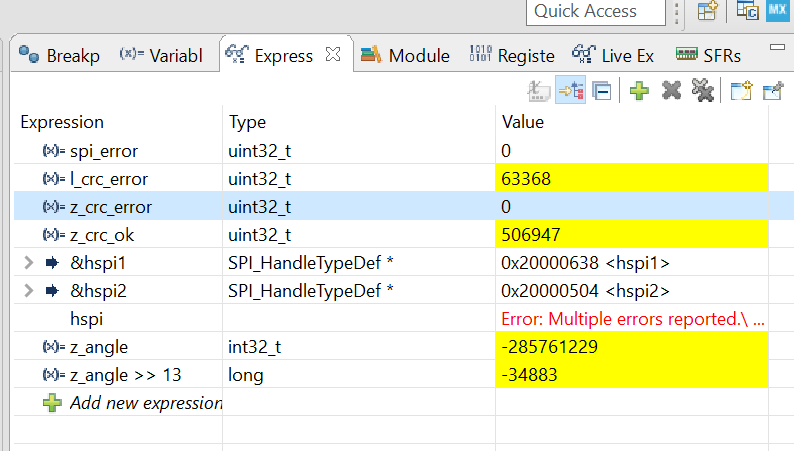Switch to the Variables tab
The width and height of the screenshot is (794, 451).
(161, 55)
